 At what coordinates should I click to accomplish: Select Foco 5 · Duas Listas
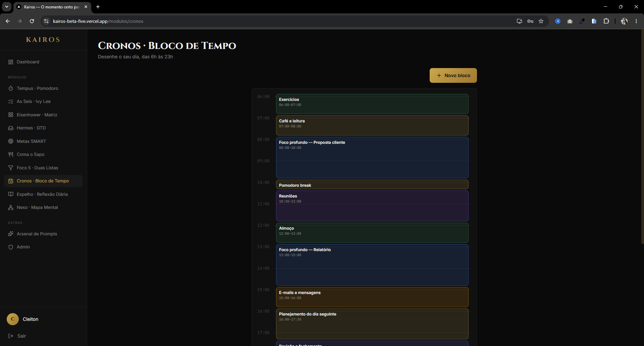[x=43, y=168]
